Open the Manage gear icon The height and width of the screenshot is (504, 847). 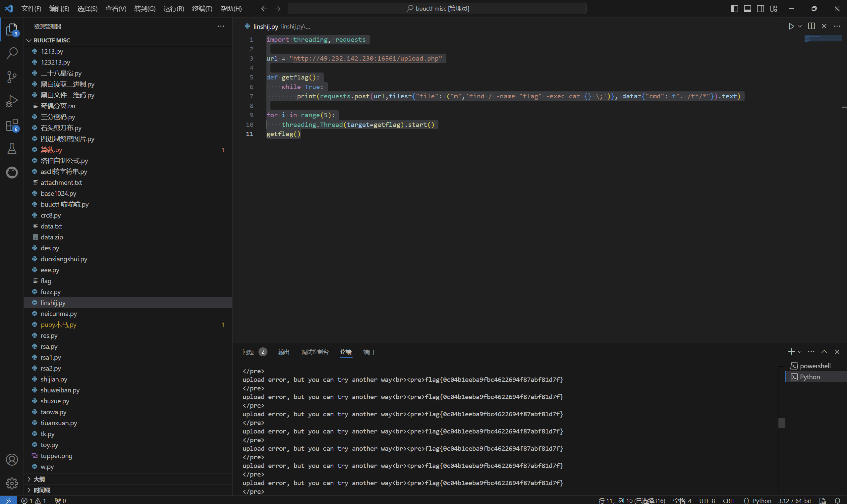point(12,483)
